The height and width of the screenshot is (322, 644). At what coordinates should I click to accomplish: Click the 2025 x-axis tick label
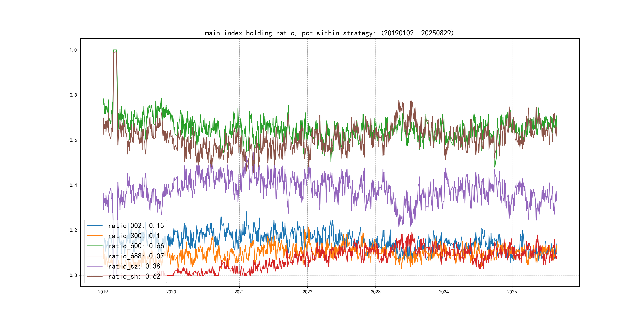512,292
